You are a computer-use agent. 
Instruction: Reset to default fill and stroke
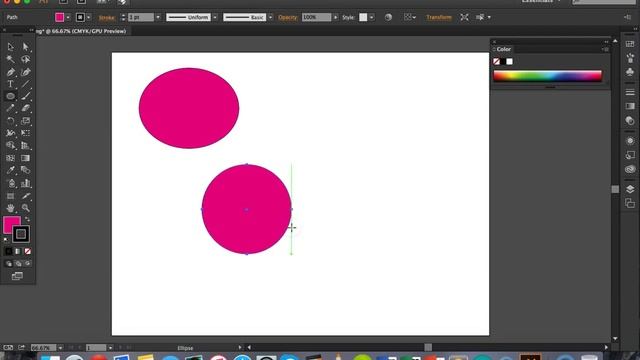tap(6, 240)
